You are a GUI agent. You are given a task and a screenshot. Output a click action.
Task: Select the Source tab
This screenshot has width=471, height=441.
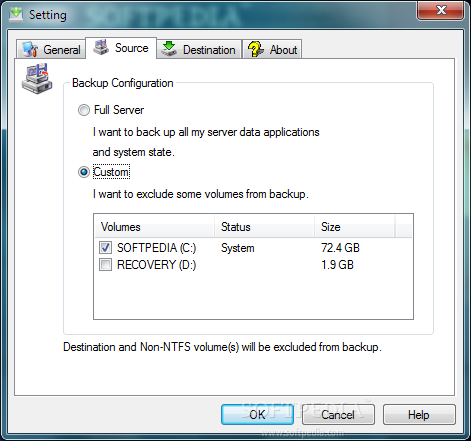tap(121, 48)
